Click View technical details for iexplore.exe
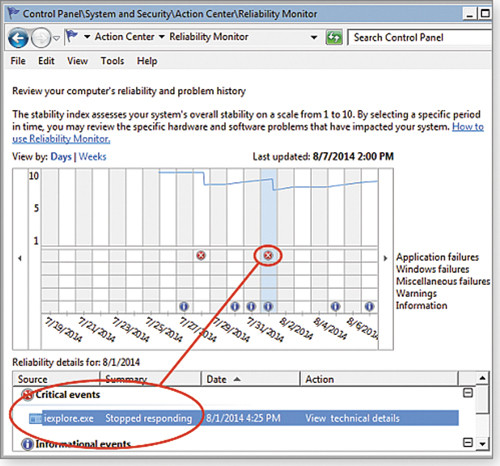Screen dimensions: 500x466 pos(352,418)
